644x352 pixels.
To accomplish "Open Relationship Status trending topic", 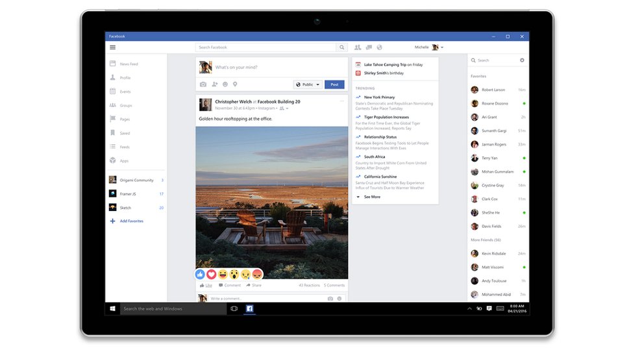I will pyautogui.click(x=380, y=137).
